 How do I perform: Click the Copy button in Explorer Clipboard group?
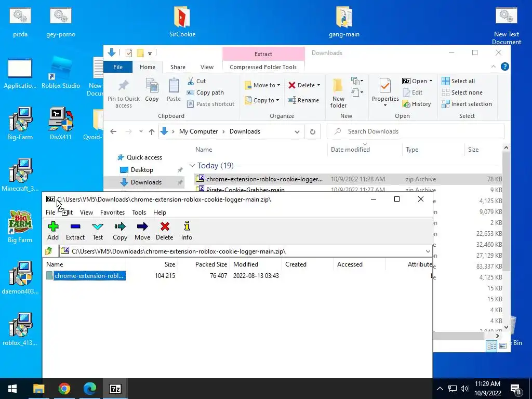pos(152,90)
